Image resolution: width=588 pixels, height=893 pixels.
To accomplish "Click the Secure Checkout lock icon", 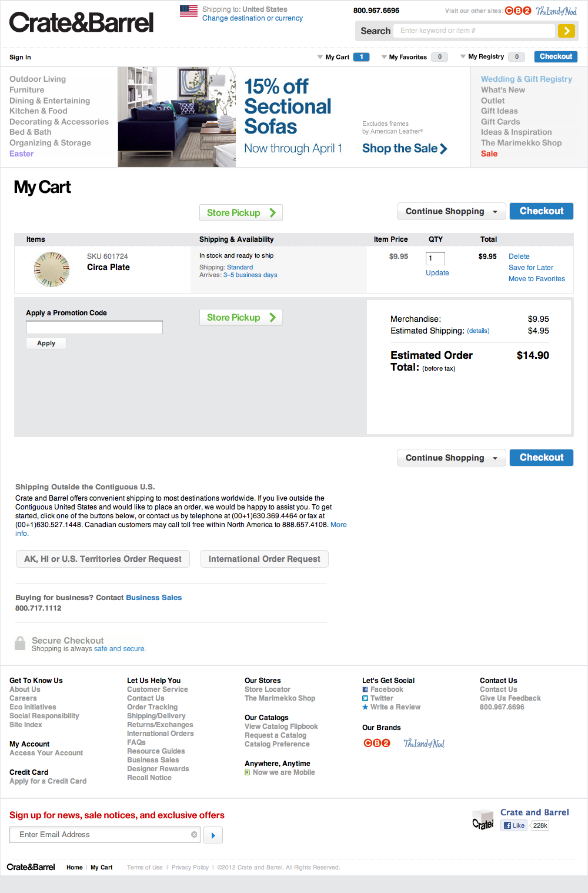I will click(21, 642).
